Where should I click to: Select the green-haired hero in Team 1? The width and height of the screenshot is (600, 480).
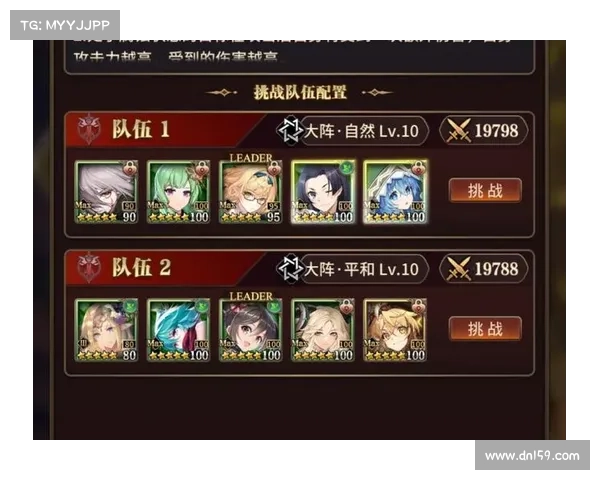click(x=178, y=192)
